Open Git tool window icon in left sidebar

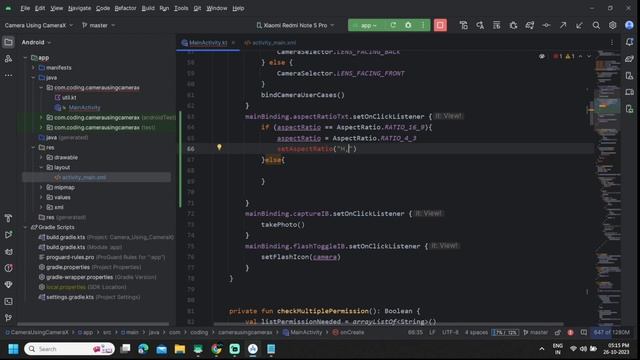(x=8, y=318)
